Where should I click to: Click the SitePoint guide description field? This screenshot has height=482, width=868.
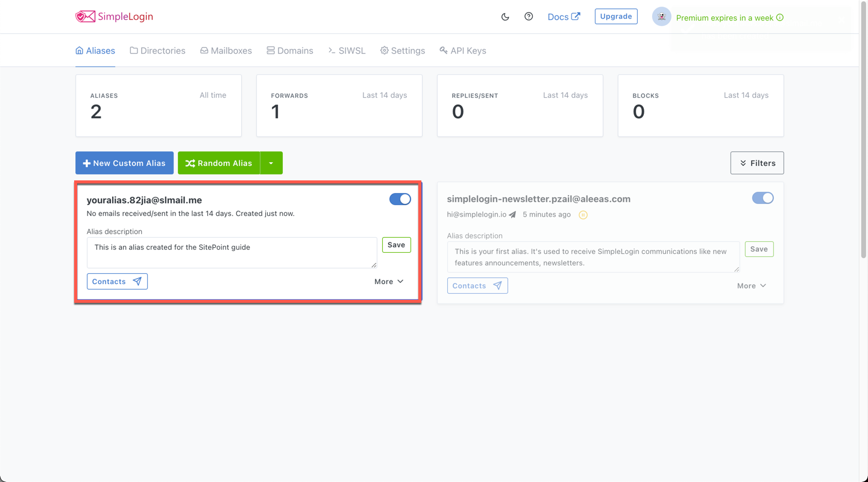coord(232,253)
